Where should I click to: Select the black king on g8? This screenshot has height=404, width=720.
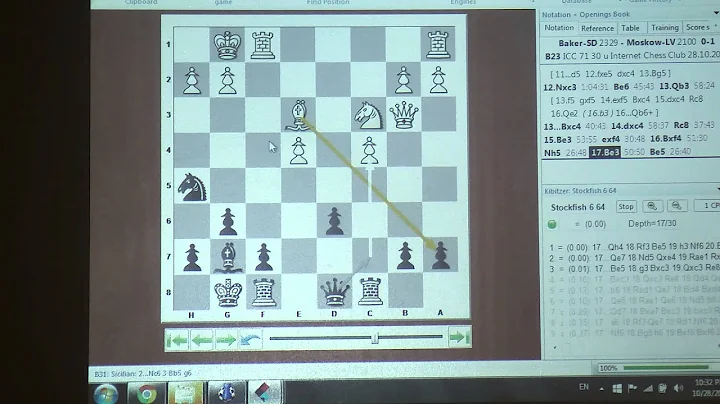tap(227, 292)
